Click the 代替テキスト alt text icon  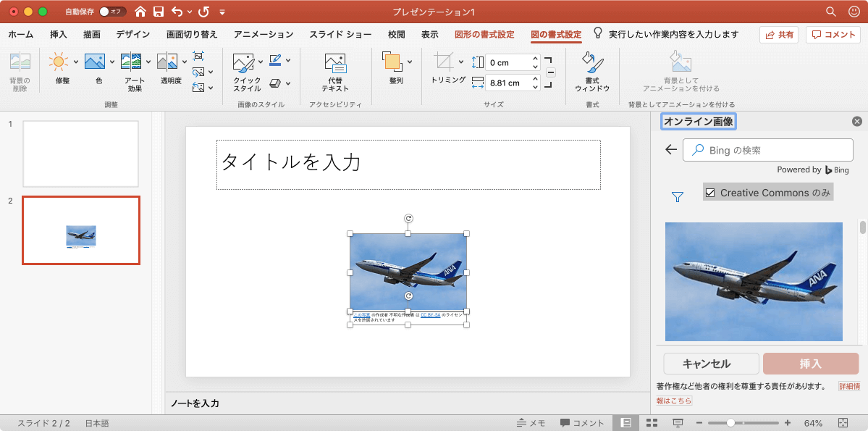[335, 63]
